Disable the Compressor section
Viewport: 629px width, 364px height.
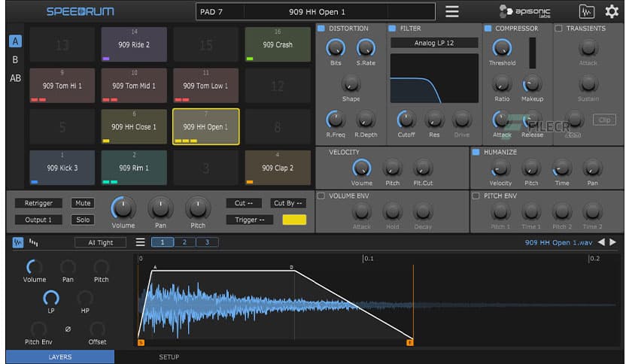tap(488, 29)
